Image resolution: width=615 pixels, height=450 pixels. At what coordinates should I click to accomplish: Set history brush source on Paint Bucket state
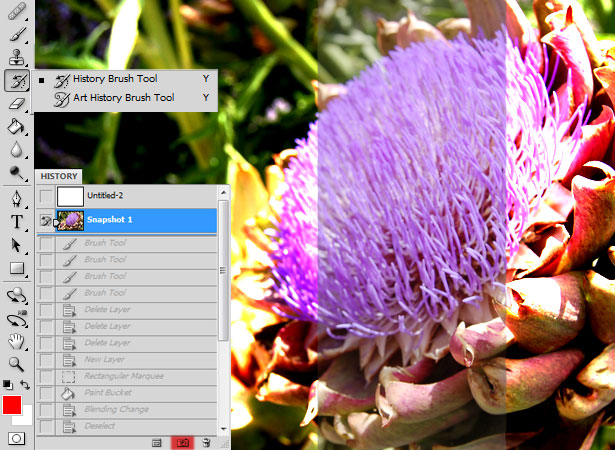(46, 393)
